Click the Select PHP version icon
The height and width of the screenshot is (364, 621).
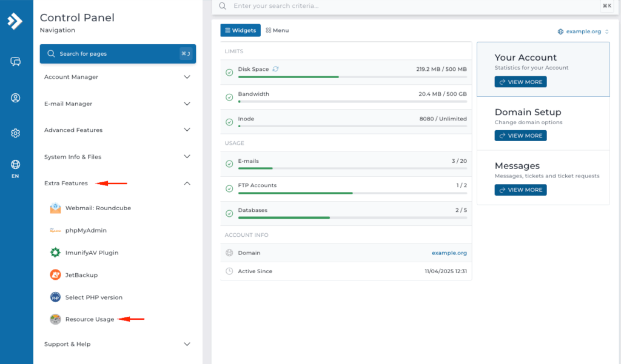coord(55,297)
